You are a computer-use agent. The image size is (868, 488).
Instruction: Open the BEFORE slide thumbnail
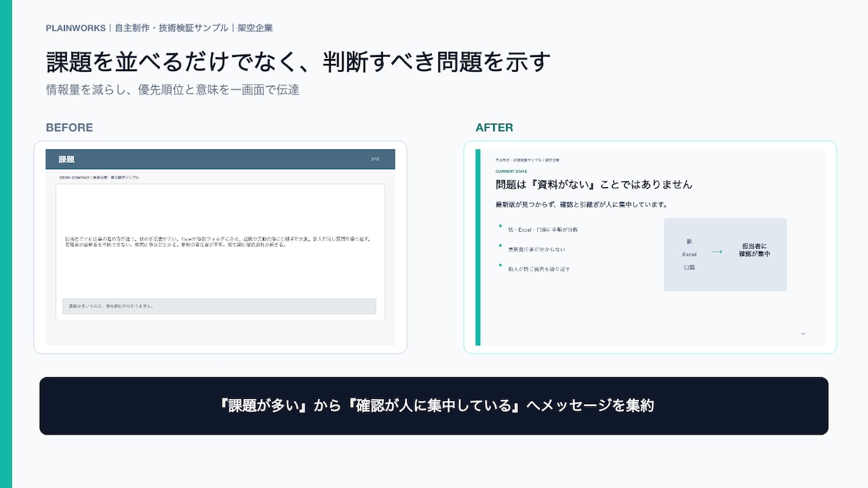click(x=221, y=248)
